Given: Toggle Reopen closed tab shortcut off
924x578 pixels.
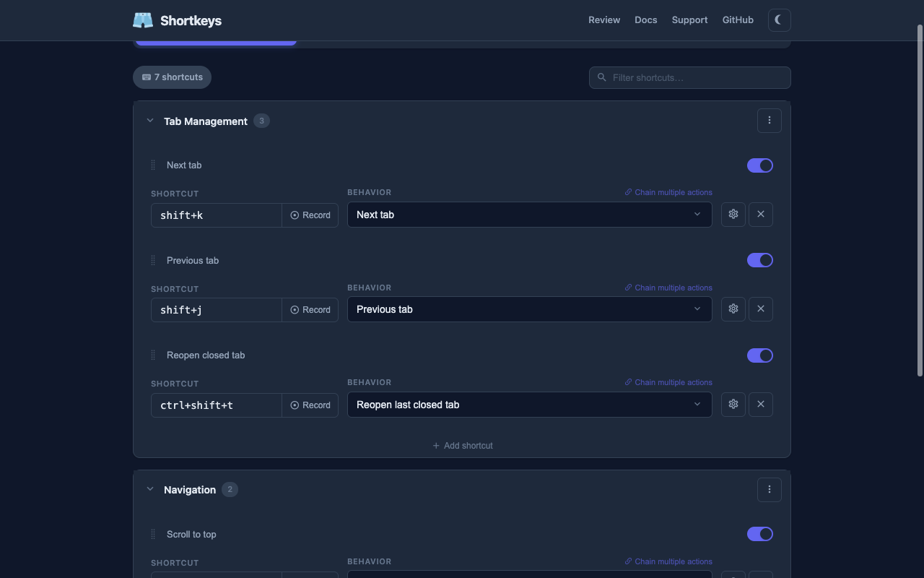Looking at the screenshot, I should tap(759, 355).
